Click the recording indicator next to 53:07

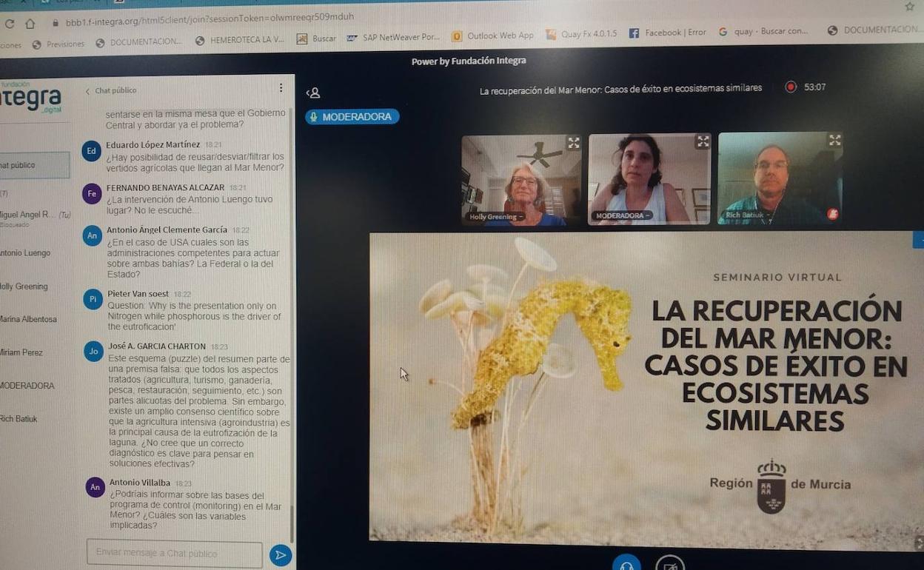[791, 87]
